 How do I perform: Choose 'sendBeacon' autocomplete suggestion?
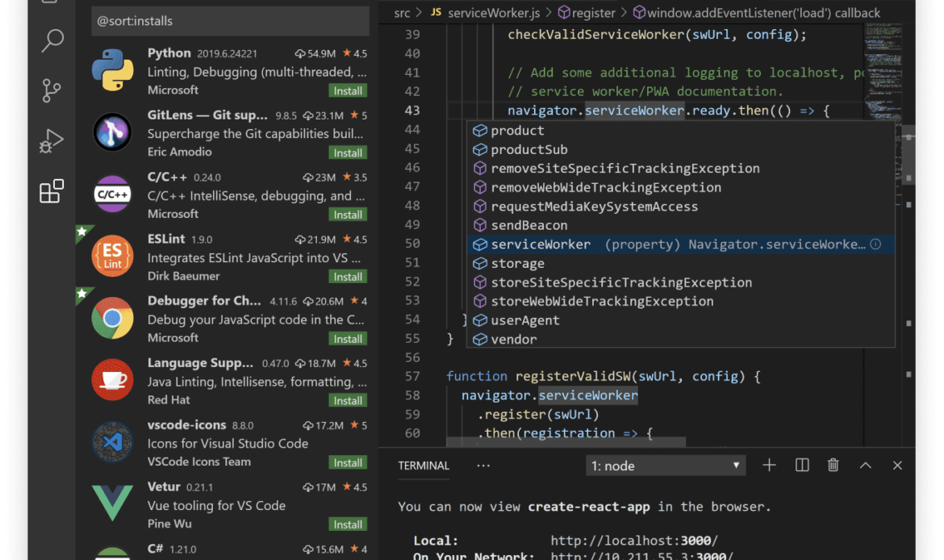click(x=680, y=225)
